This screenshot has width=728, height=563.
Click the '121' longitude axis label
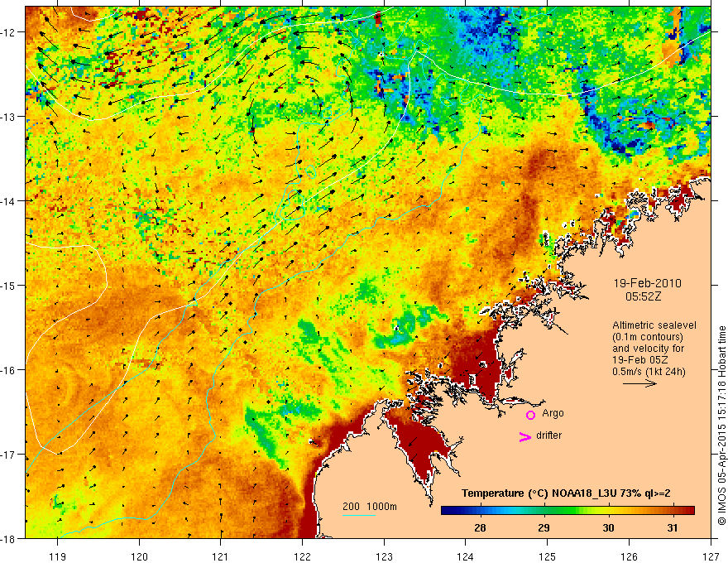tap(221, 556)
